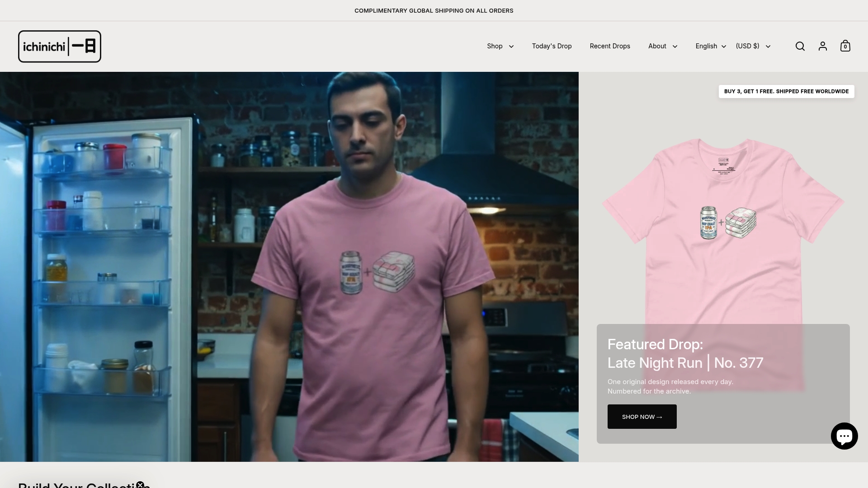
Task: Click the ichinichi logo
Action: 59,46
